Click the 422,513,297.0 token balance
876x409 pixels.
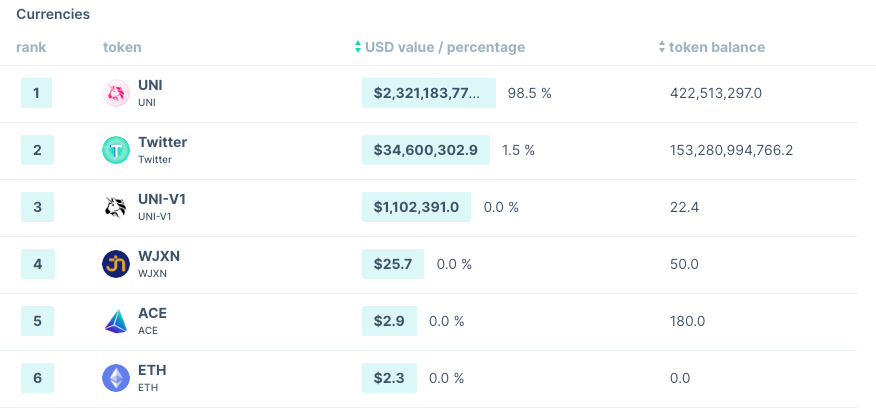(716, 94)
